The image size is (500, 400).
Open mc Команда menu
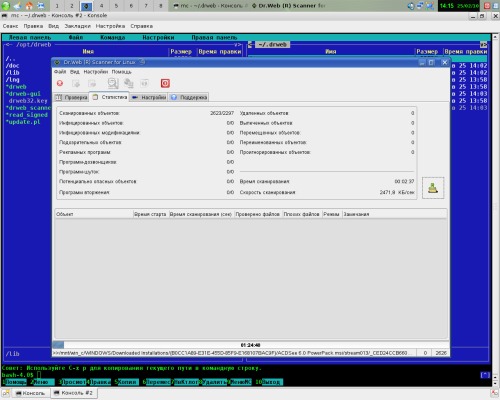click(x=113, y=37)
